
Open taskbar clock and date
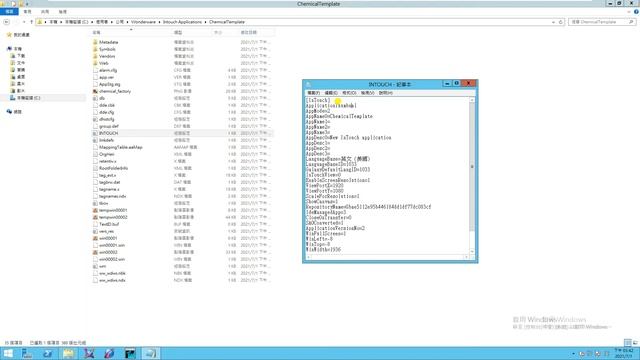[624, 353]
